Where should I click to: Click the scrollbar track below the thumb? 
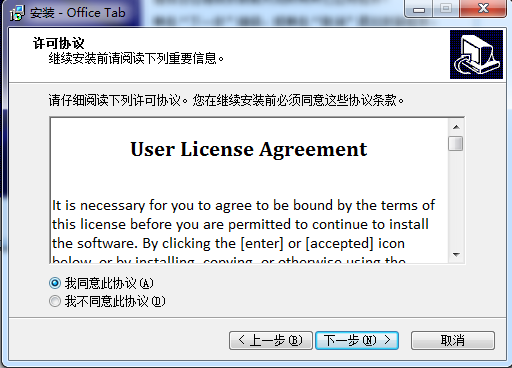tap(456, 199)
